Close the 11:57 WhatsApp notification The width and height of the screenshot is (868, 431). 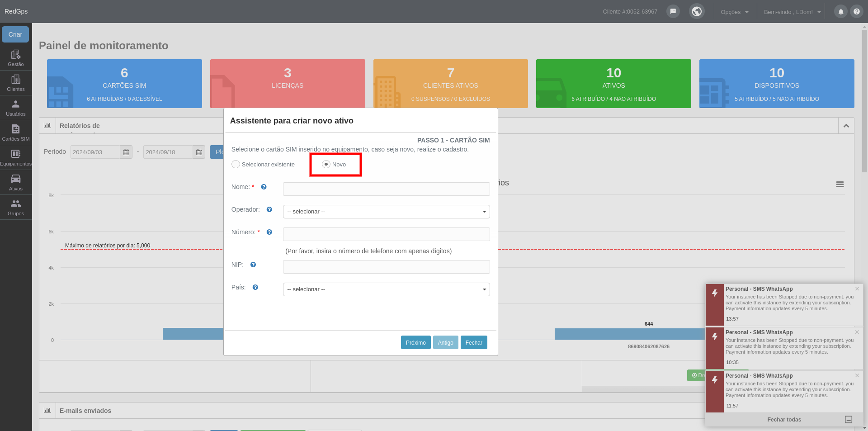[857, 375]
